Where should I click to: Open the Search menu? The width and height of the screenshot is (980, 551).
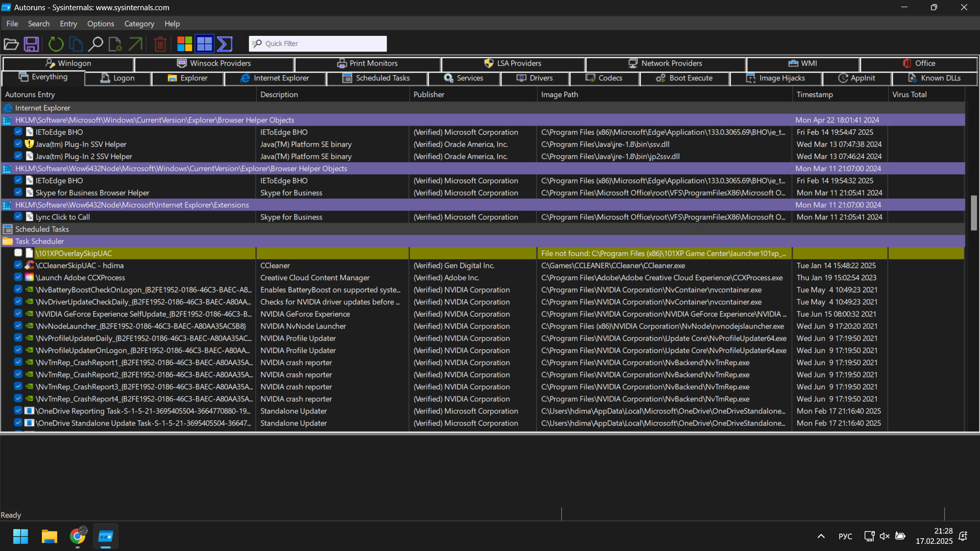39,23
